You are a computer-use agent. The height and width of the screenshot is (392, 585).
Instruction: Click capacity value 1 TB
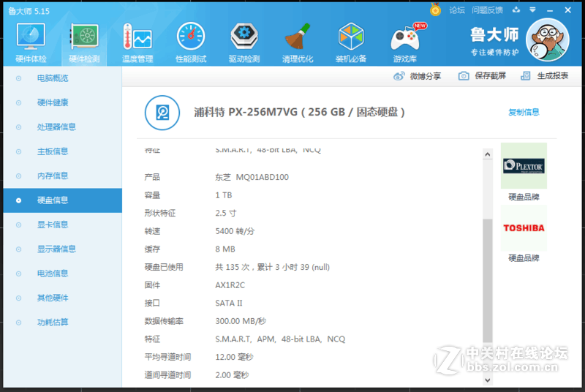click(224, 195)
